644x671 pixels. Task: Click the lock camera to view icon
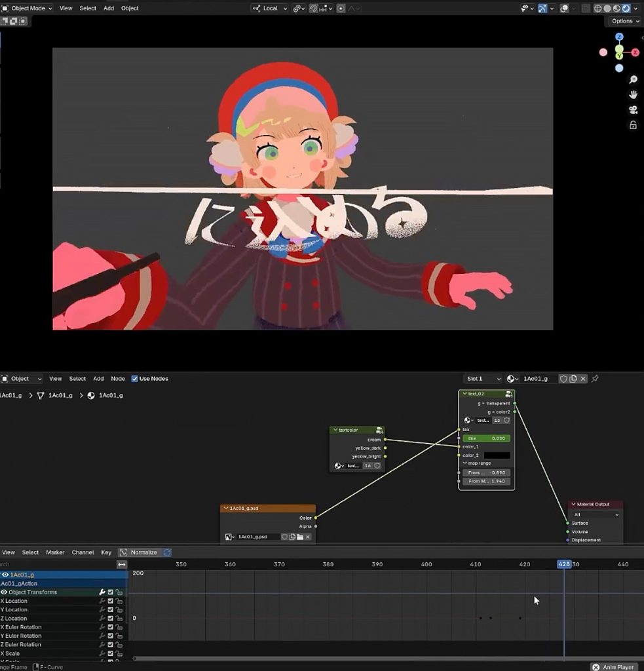633,125
